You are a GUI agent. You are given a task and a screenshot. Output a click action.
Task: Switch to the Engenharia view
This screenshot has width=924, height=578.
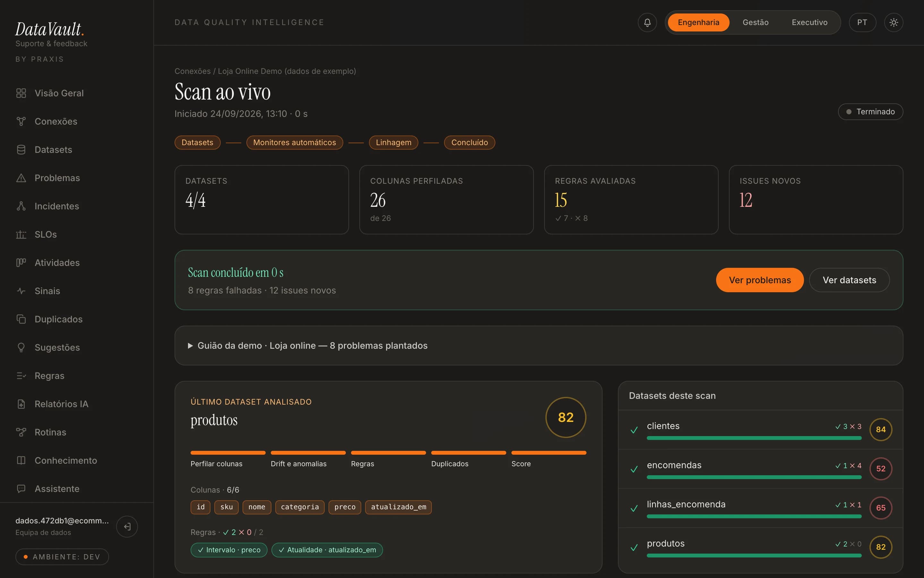(698, 22)
